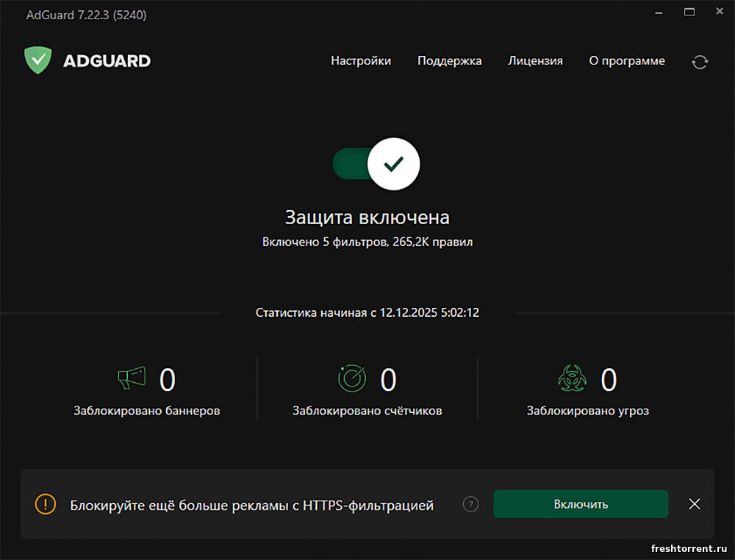Open the Заблокировано баннеров counter details
The image size is (735, 560).
tap(147, 411)
